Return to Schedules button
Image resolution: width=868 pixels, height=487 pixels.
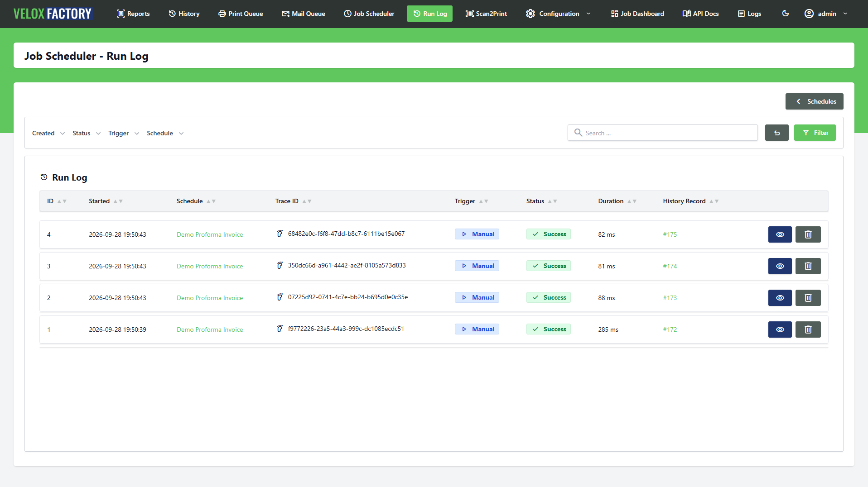(x=815, y=101)
